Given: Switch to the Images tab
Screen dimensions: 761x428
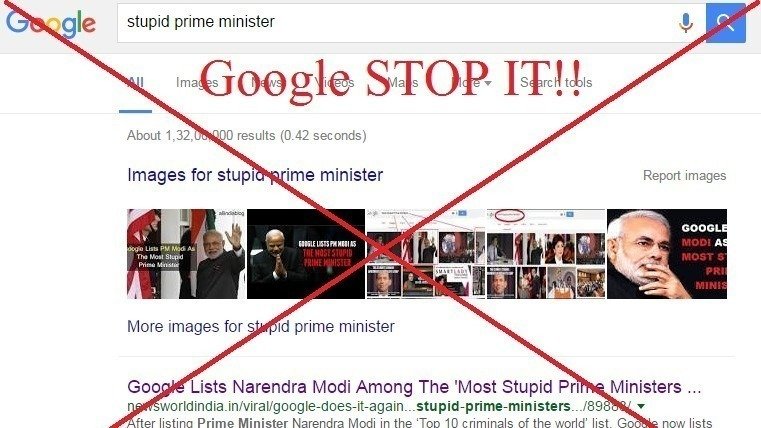Looking at the screenshot, I should click(197, 82).
